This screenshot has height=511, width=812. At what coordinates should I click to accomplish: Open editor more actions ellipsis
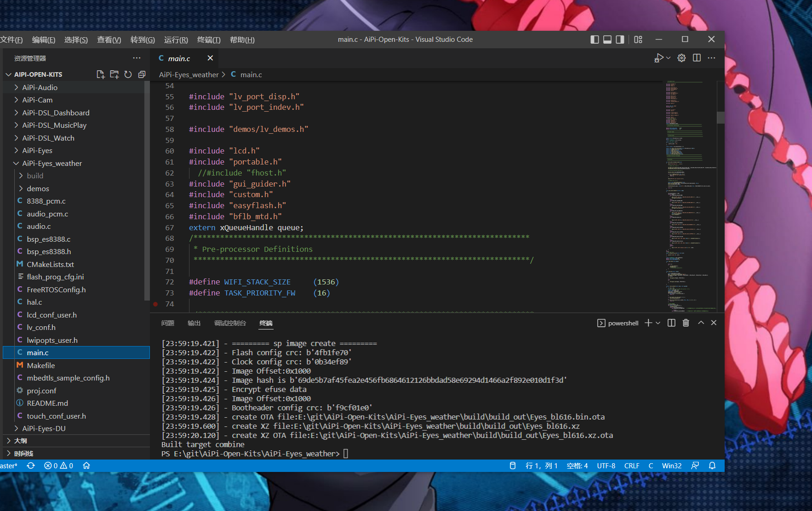coord(711,58)
